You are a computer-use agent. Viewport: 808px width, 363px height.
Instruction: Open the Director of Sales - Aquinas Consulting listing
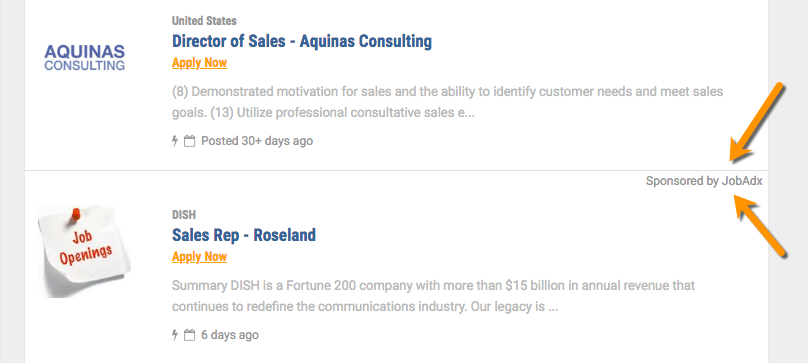coord(302,41)
